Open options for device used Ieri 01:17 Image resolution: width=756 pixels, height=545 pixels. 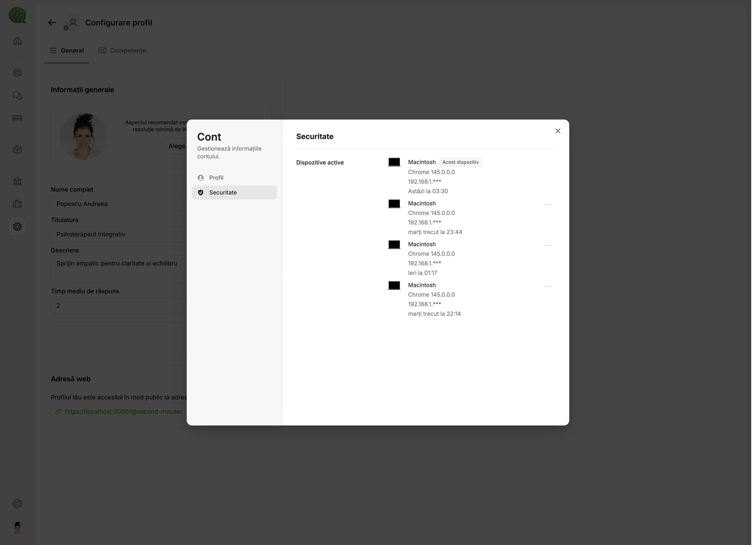547,245
